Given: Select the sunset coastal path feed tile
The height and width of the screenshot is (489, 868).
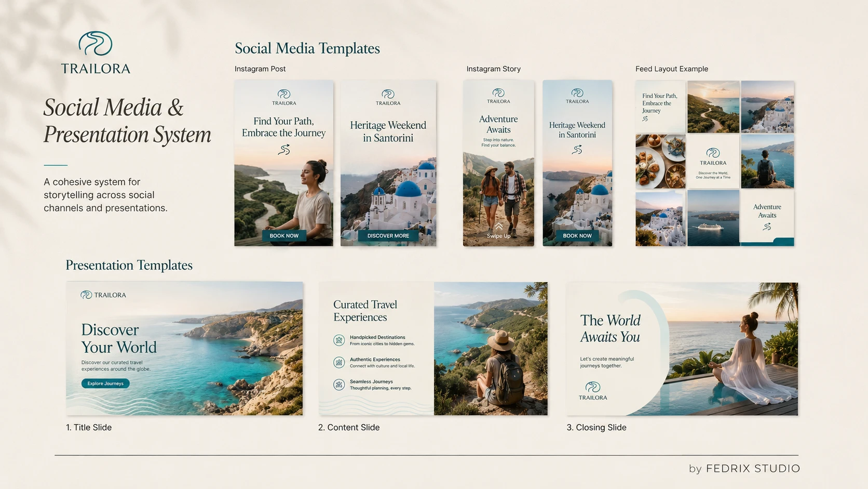Looking at the screenshot, I should click(713, 107).
